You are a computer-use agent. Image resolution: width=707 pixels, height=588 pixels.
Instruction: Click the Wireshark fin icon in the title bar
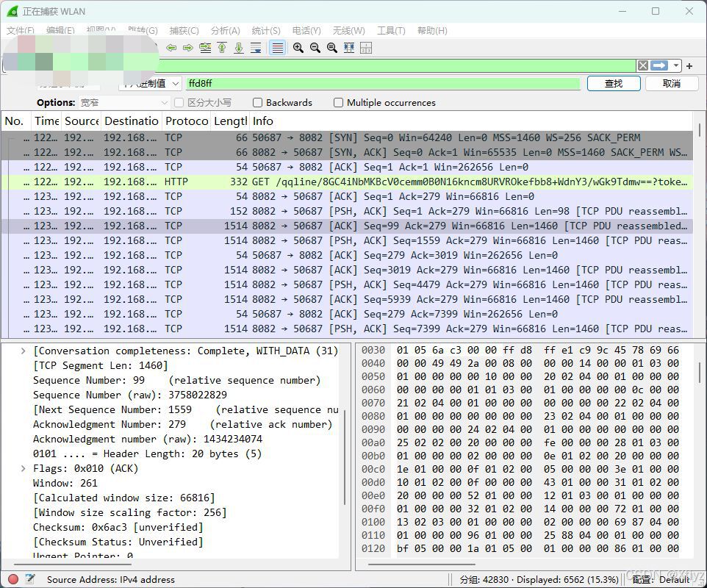(12, 11)
